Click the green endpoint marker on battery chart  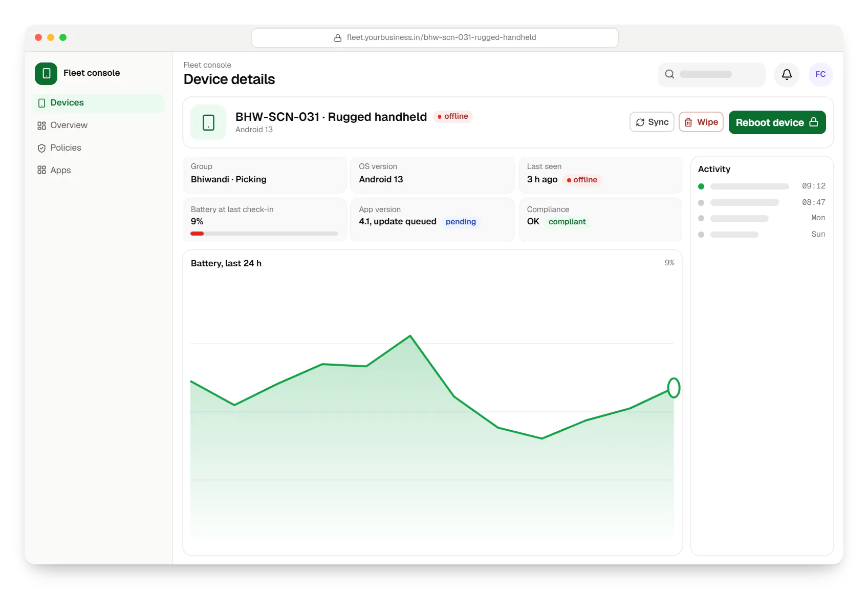(x=674, y=388)
